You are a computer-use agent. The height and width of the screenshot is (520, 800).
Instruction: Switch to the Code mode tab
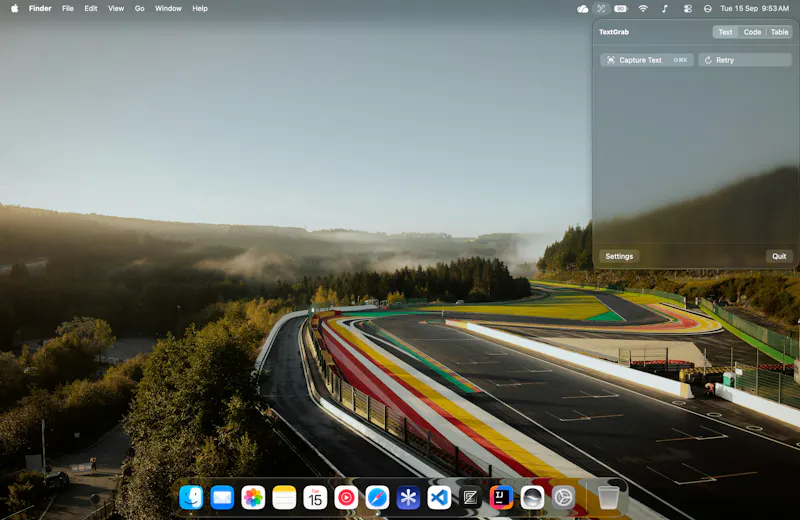pyautogui.click(x=752, y=32)
